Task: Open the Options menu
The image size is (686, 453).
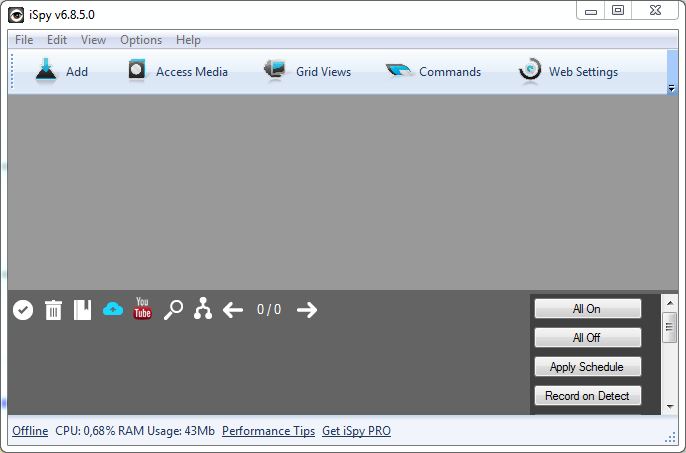Action: click(x=141, y=40)
